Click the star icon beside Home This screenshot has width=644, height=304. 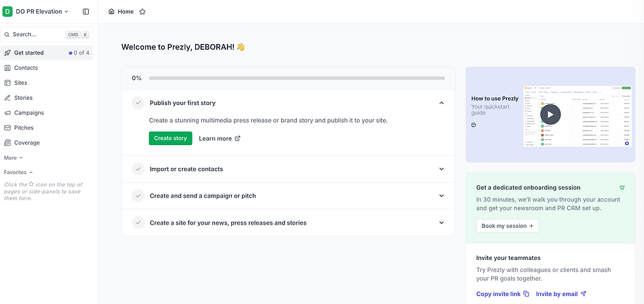[x=143, y=12]
